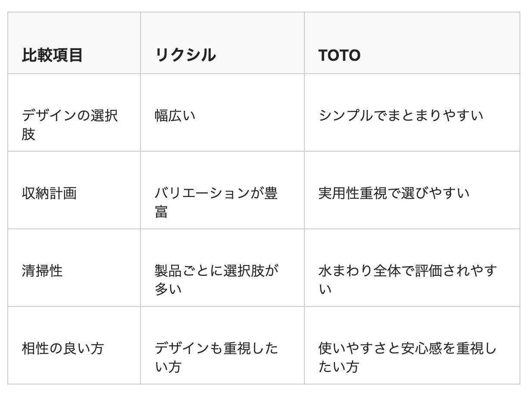Click the word 幅広い under リクシル
Image resolution: width=532 pixels, height=394 pixels.
(x=175, y=116)
